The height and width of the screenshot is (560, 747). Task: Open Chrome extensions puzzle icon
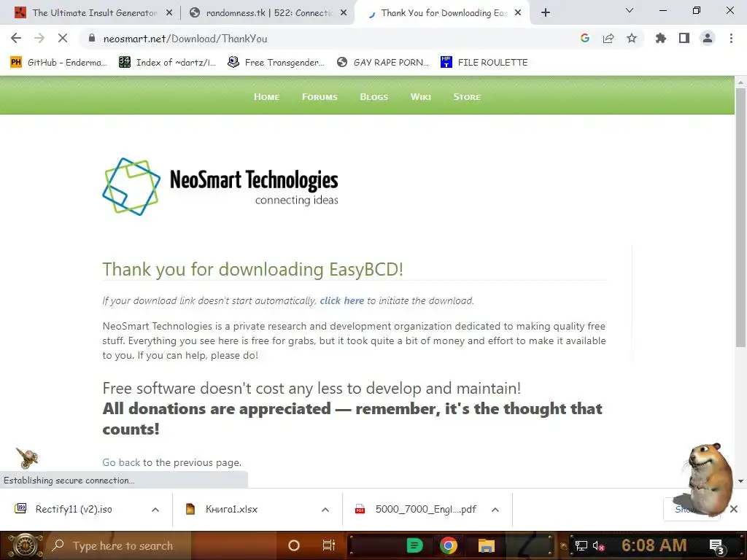click(x=661, y=38)
